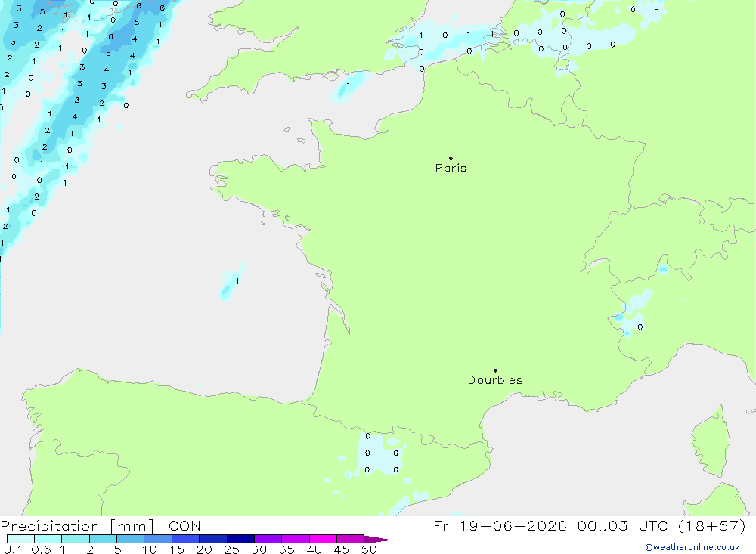Click the legend swatch between 10 and 15
Viewport: 756px width, 554px height.
[158, 539]
